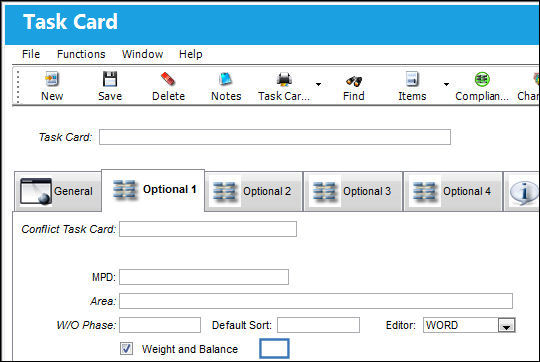Click the Find binoculars icon
The image size is (540, 362).
click(354, 81)
